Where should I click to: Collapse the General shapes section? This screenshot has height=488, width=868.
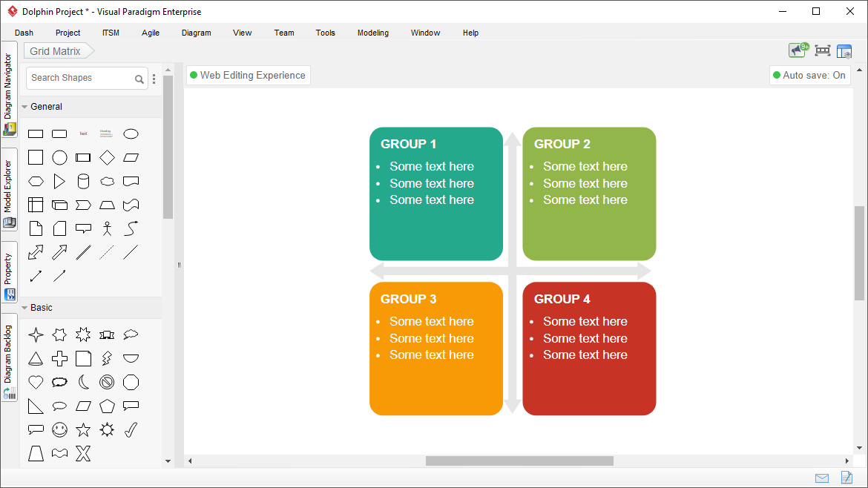[24, 107]
